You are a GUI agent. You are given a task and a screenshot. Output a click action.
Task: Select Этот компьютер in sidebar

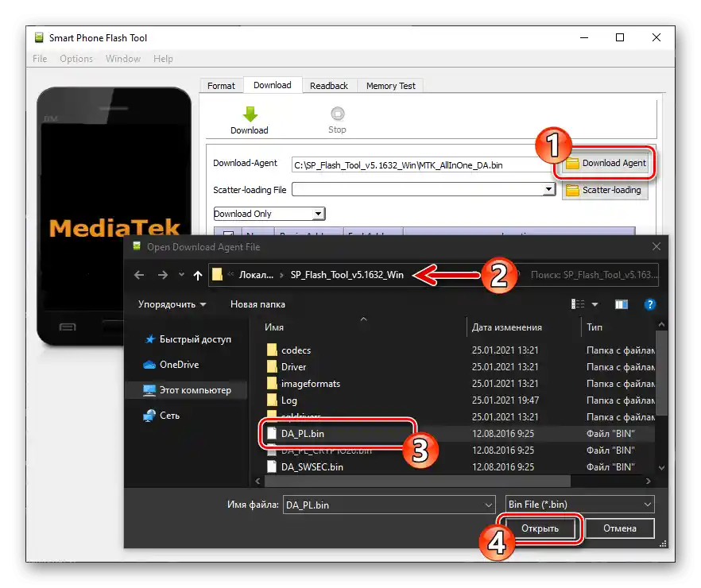188,390
